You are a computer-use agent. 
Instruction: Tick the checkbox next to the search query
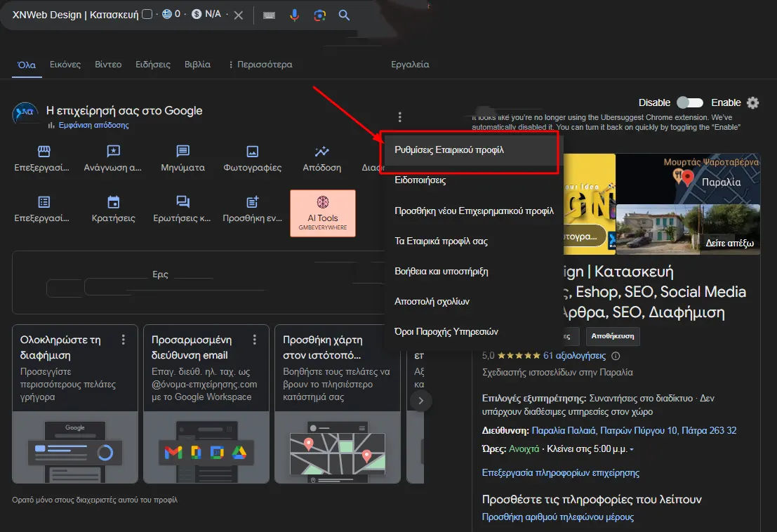pos(147,14)
